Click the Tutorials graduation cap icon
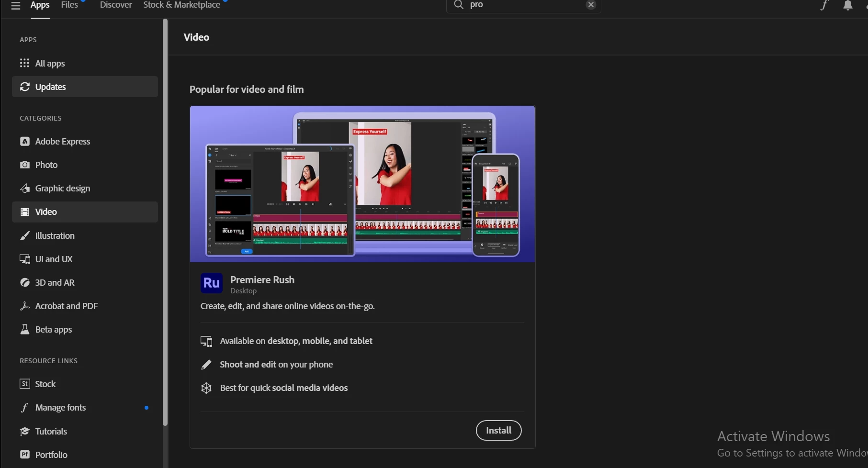Viewport: 868px width, 468px height. pos(25,431)
